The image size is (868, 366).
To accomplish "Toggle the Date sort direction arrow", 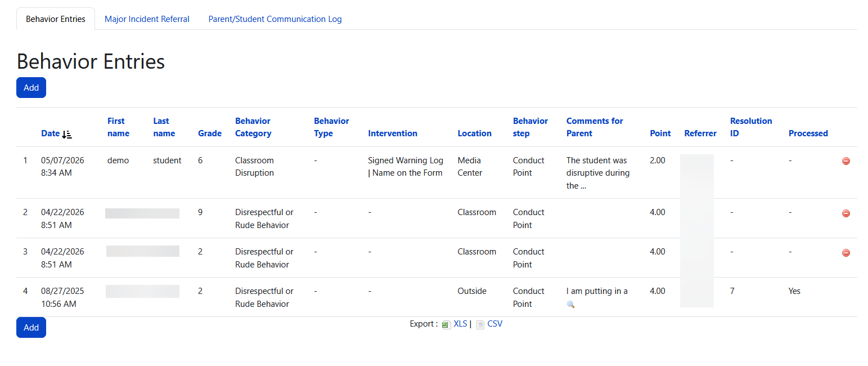I will (67, 134).
